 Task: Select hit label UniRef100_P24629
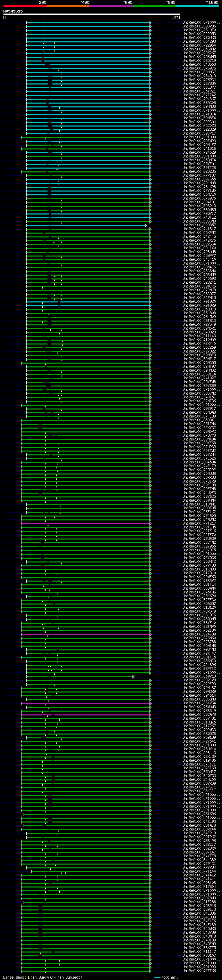[x=199, y=152]
